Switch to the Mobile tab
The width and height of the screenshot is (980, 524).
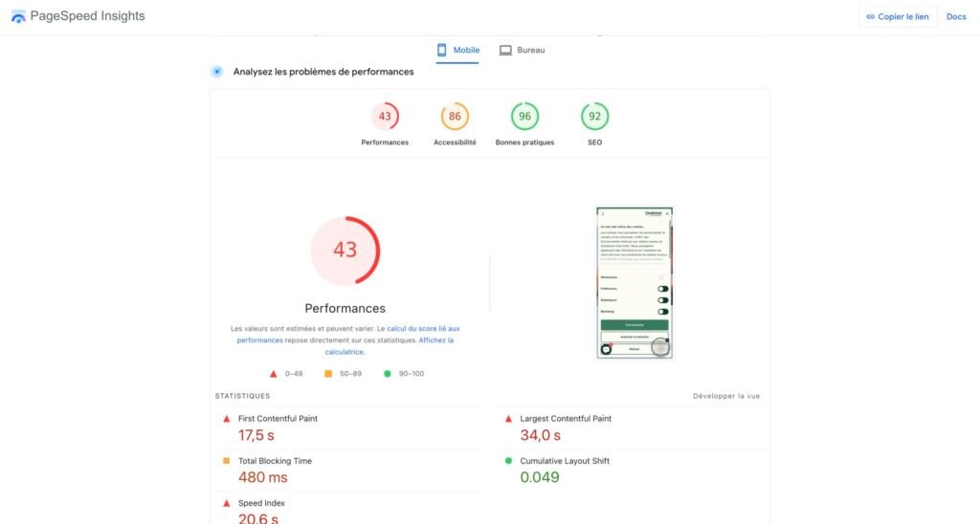click(457, 50)
